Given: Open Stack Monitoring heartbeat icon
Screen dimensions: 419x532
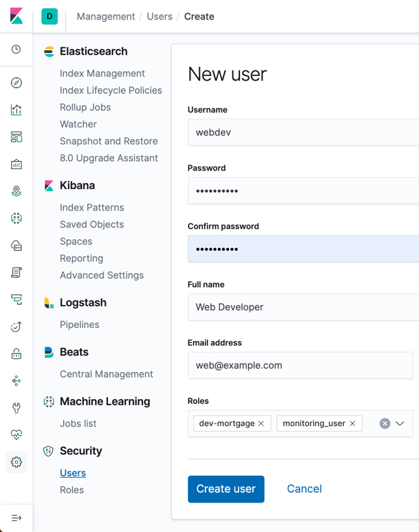Looking at the screenshot, I should click(16, 435).
